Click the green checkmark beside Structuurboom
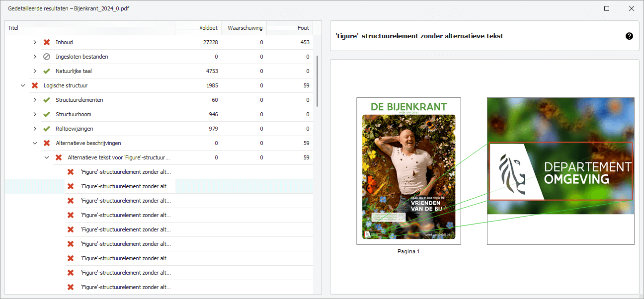Image resolution: width=644 pixels, height=299 pixels. tap(47, 114)
